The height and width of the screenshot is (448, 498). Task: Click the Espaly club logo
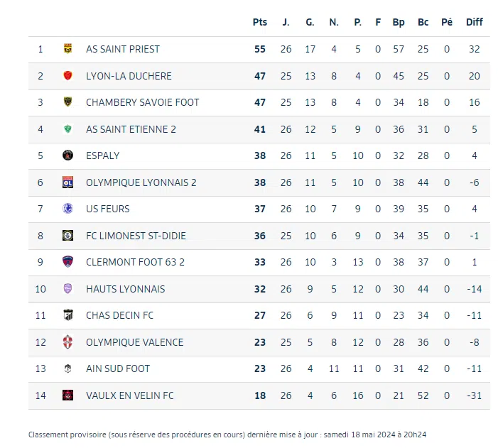68,155
